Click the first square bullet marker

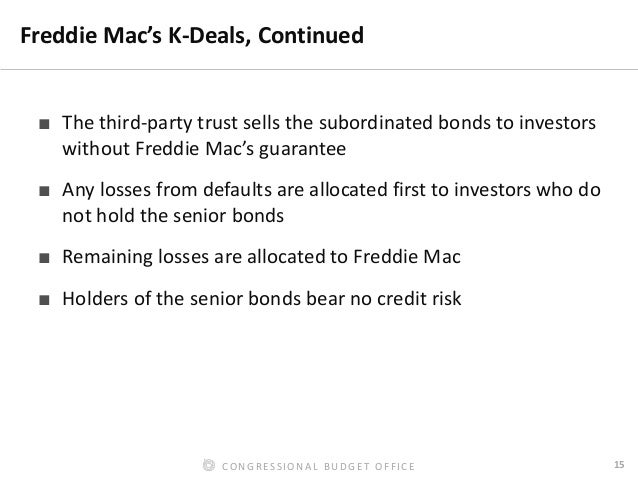point(44,124)
